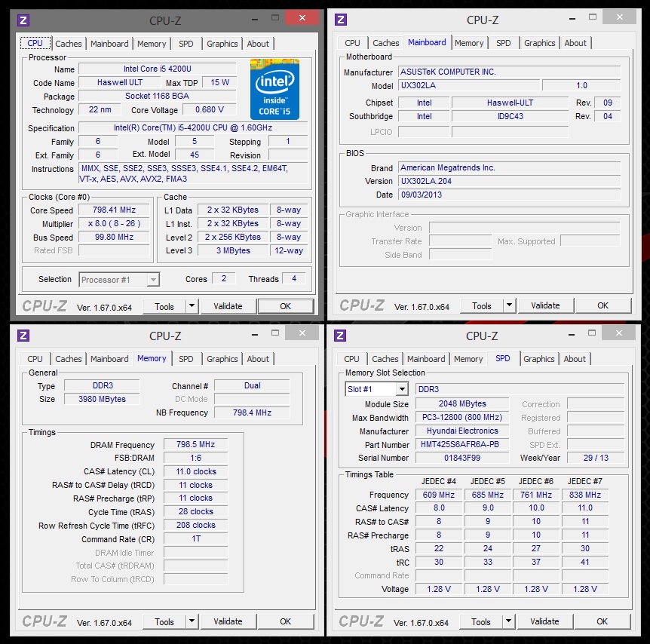Click Tools button in CPU window

164,306
